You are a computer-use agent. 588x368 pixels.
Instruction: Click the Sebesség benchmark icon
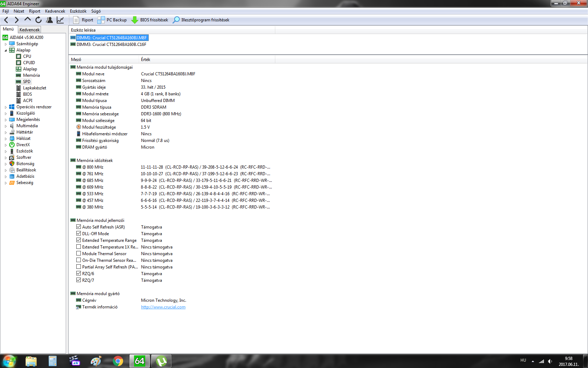click(x=12, y=182)
